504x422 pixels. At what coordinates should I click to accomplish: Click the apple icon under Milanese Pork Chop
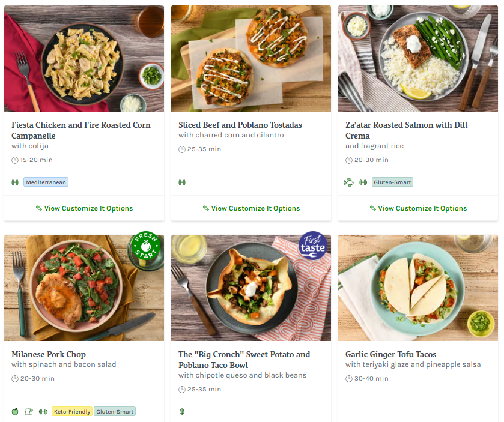[15, 411]
